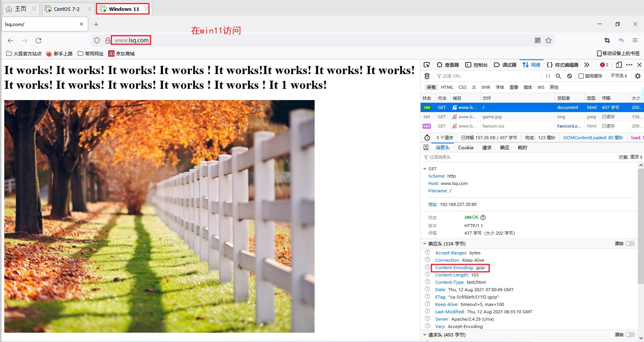This screenshot has height=342, width=644.
Task: Toggle raw view for request headers
Action: point(630,335)
